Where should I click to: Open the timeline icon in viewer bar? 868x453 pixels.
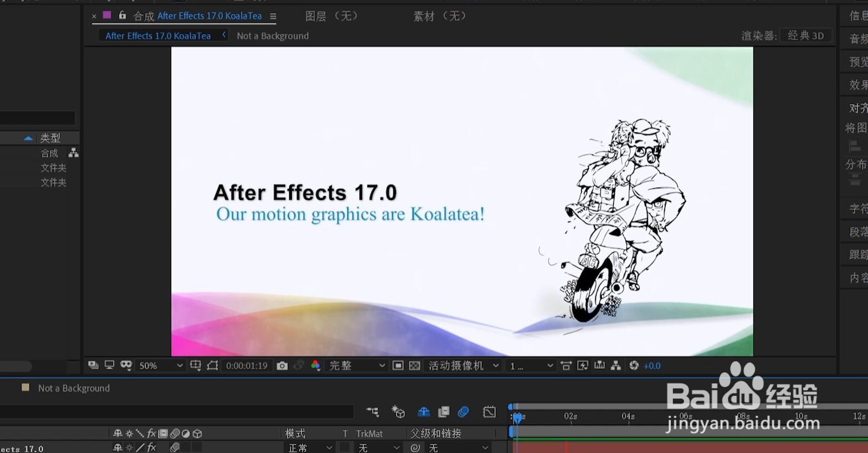[599, 366]
